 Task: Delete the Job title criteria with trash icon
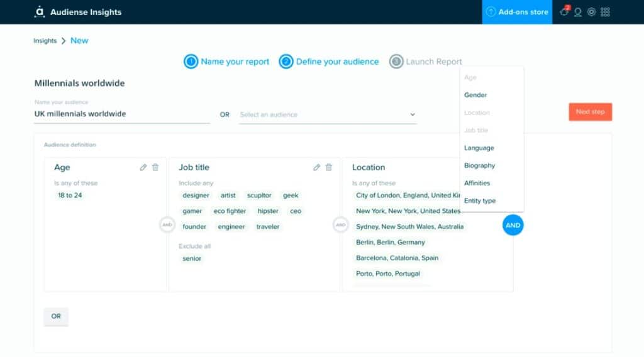point(328,167)
